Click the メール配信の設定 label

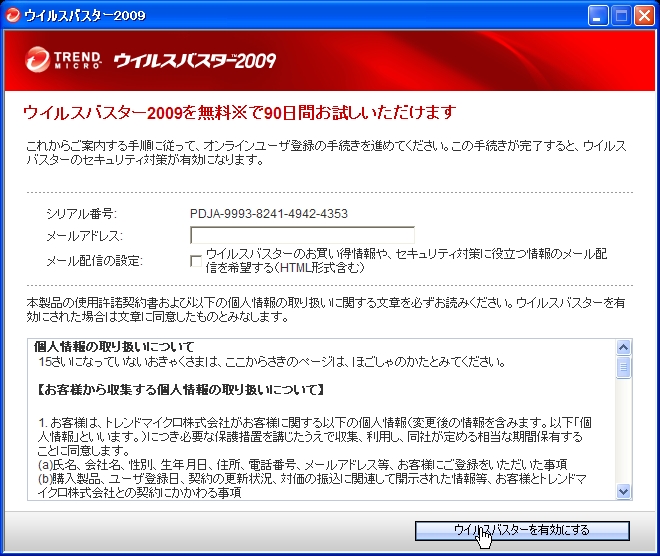(94, 261)
